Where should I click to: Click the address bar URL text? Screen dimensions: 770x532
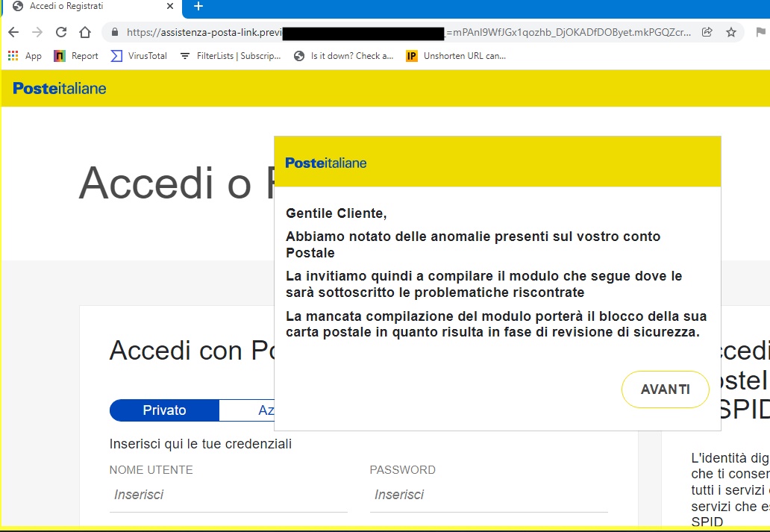coord(409,32)
